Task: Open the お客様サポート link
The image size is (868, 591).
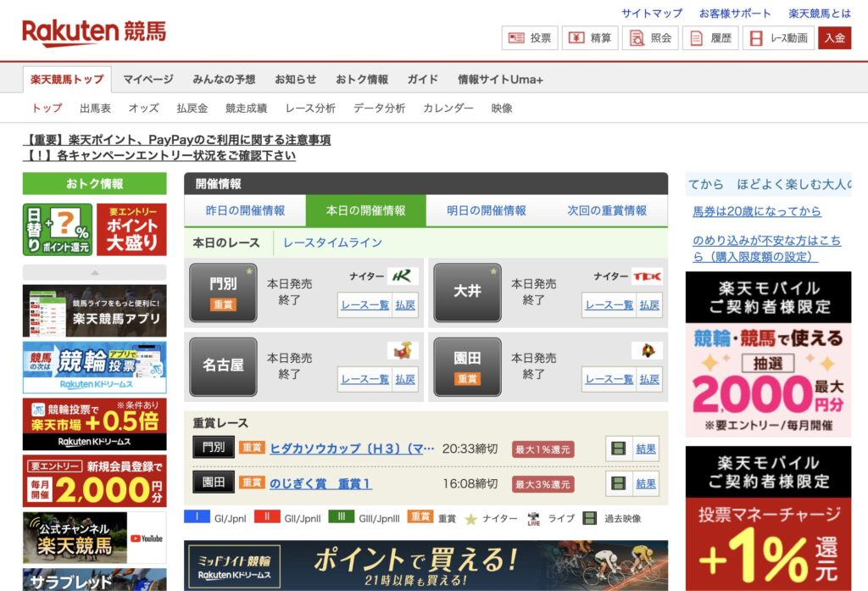Action: (x=735, y=14)
